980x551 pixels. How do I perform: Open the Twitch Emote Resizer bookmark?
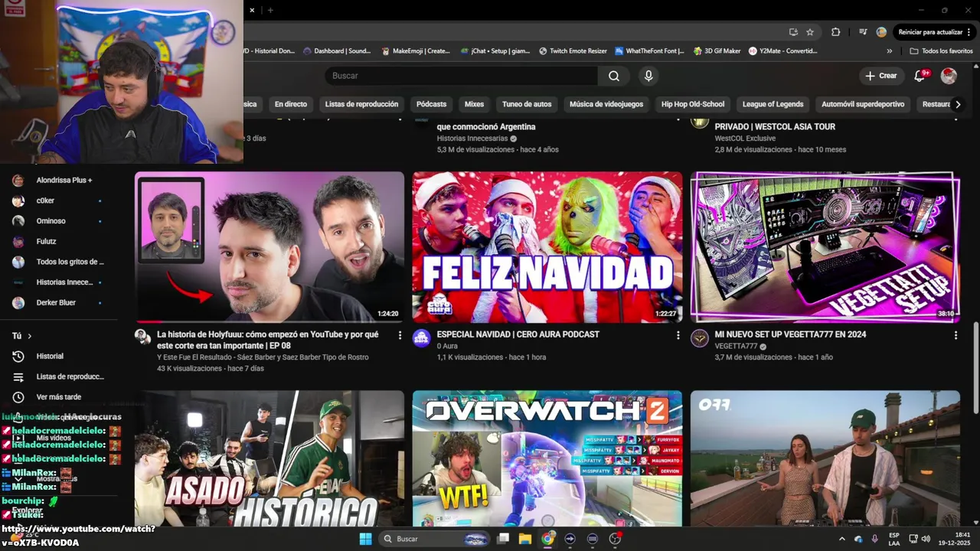pyautogui.click(x=573, y=51)
